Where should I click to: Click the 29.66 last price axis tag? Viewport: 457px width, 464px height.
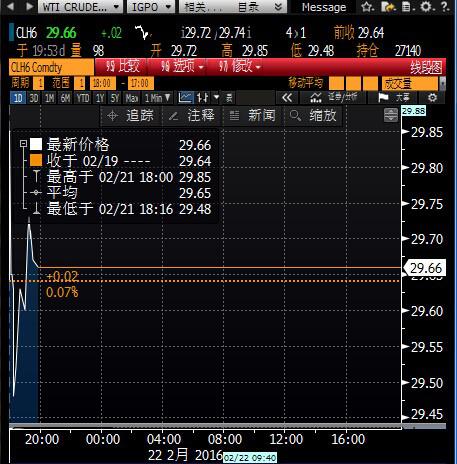click(424, 268)
